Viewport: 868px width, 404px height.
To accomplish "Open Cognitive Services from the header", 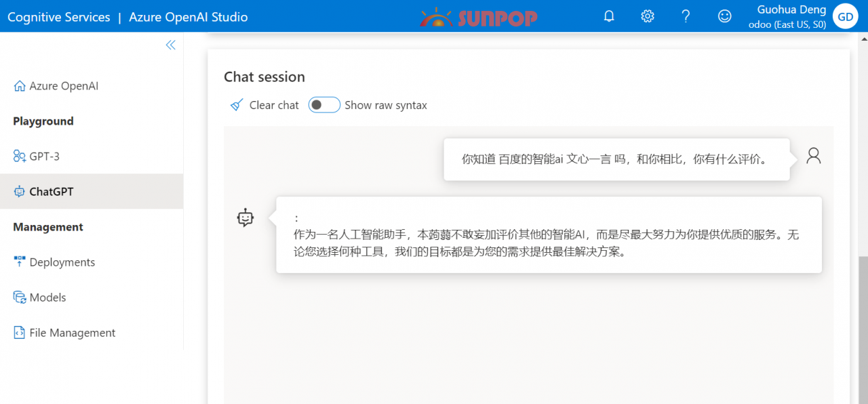I will 58,16.
